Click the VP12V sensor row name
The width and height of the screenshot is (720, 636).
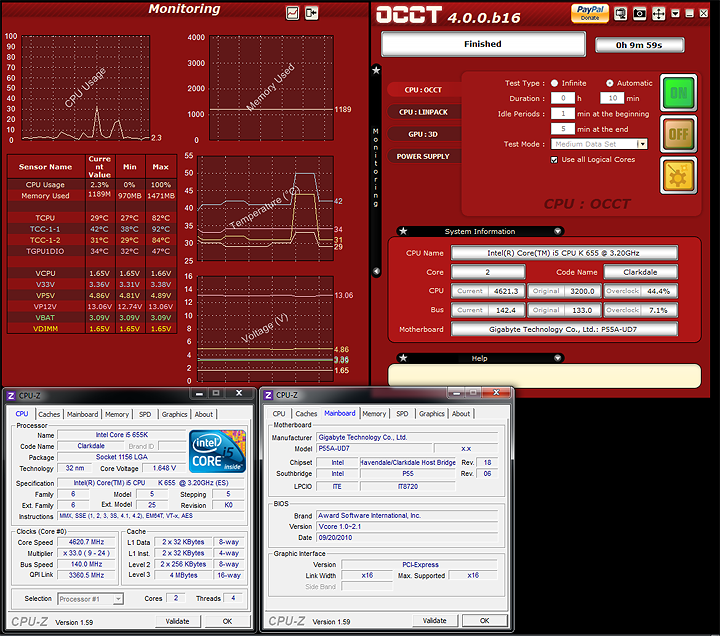click(x=45, y=307)
